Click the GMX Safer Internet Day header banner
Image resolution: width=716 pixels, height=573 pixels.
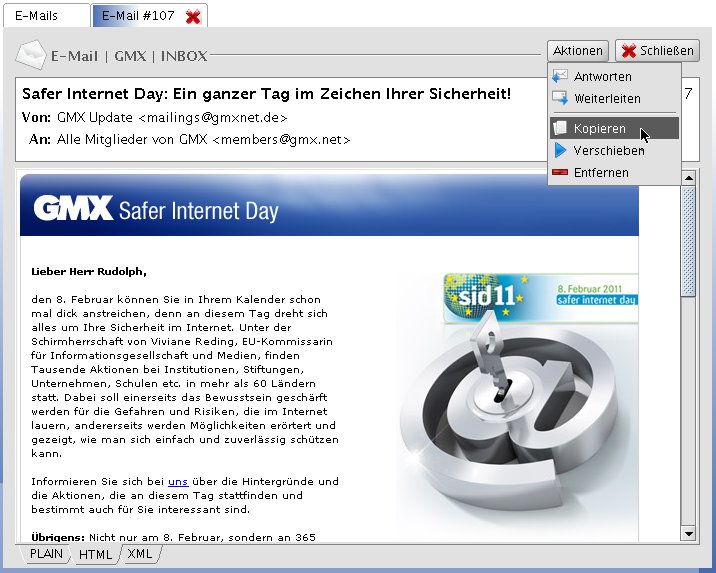click(329, 205)
